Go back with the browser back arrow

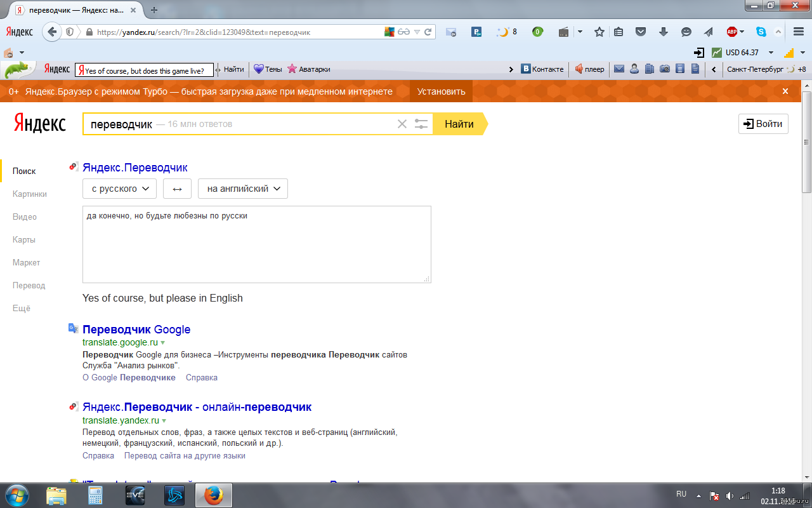point(52,31)
